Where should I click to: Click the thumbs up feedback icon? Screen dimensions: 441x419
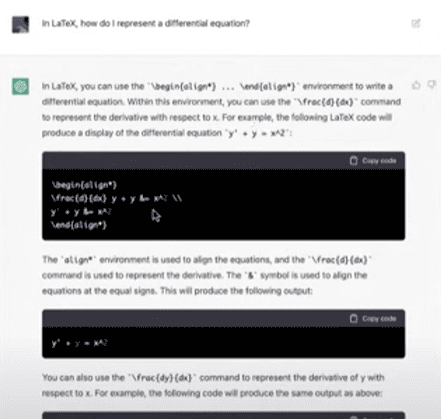416,85
